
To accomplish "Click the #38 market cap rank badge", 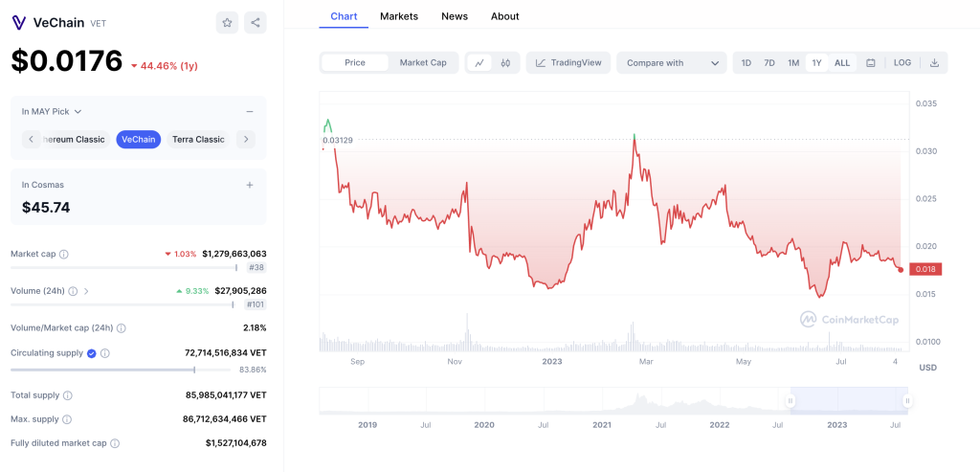I will (256, 267).
